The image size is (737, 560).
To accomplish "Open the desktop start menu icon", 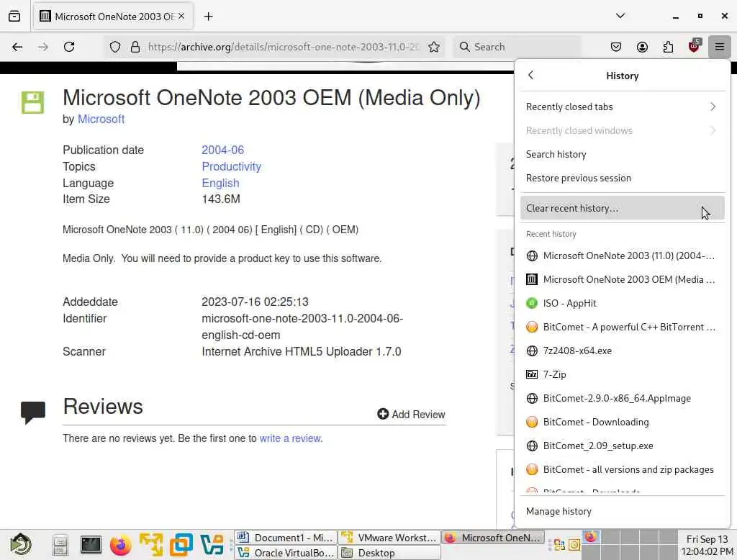I will point(21,544).
